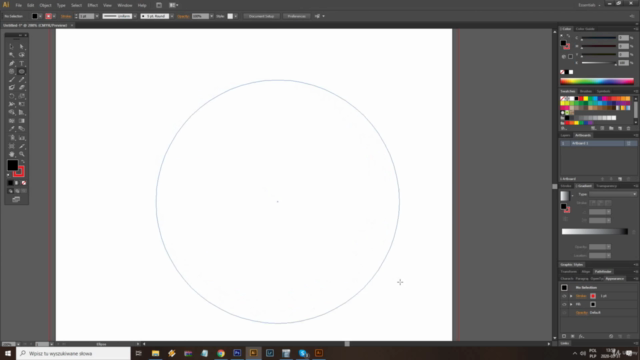This screenshot has height=360, width=640.
Task: Pick the Hand tool
Action: [x=11, y=154]
